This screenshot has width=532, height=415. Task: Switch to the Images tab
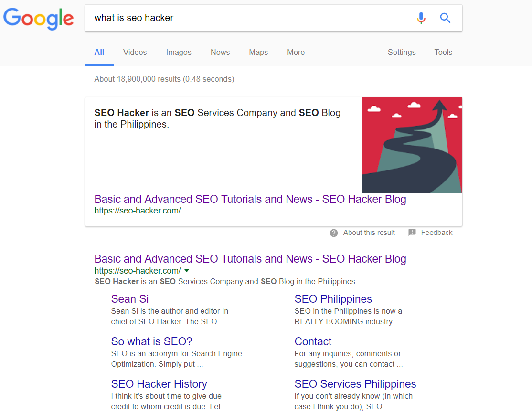click(179, 52)
